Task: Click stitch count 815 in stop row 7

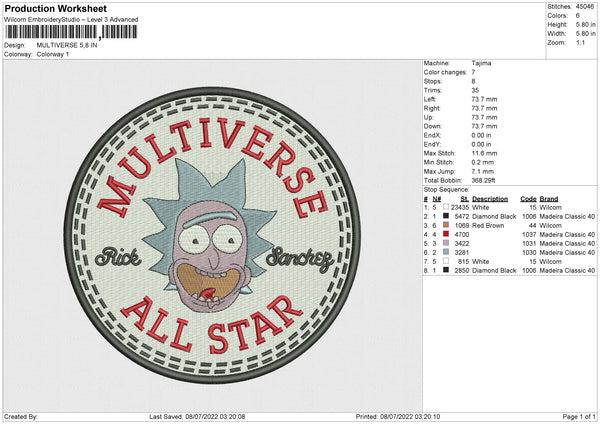Action: (x=463, y=262)
